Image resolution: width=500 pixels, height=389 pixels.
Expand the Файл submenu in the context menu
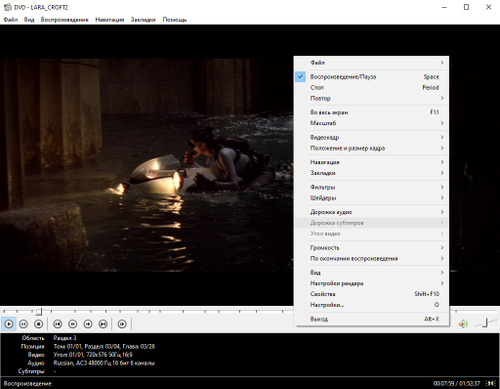[372, 63]
